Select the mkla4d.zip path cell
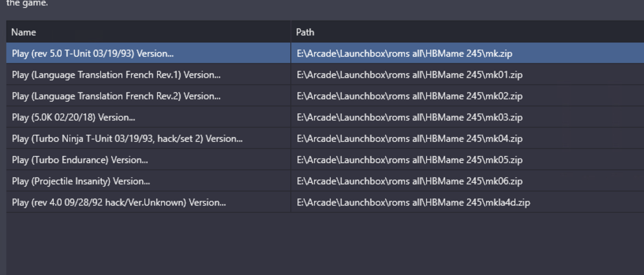Viewport: 644px width, 275px height. coord(413,203)
